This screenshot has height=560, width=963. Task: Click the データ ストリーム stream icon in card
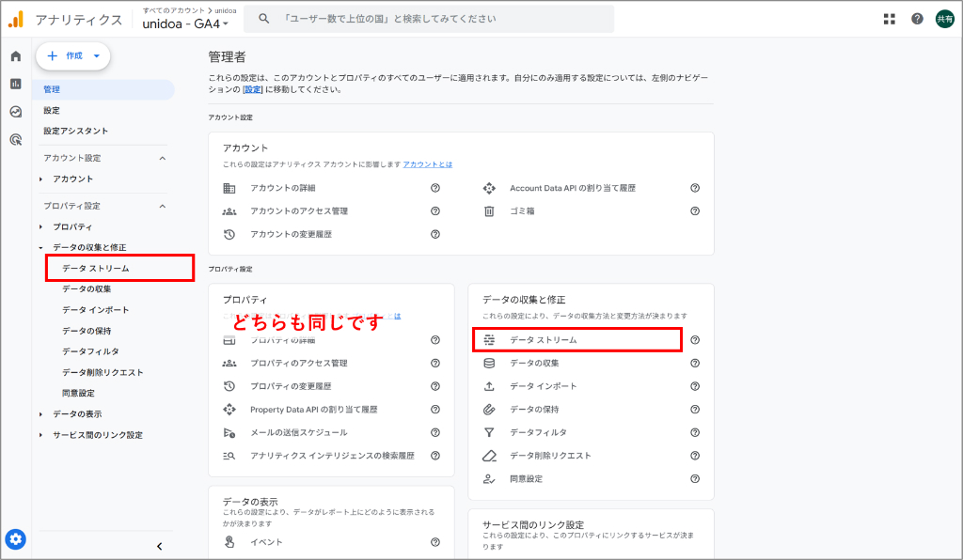pyautogui.click(x=489, y=340)
